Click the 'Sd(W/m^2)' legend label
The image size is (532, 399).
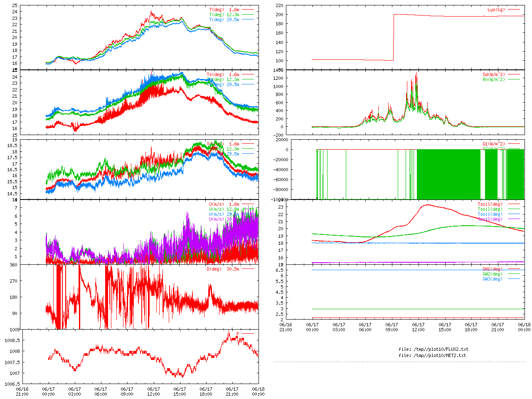tap(493, 74)
